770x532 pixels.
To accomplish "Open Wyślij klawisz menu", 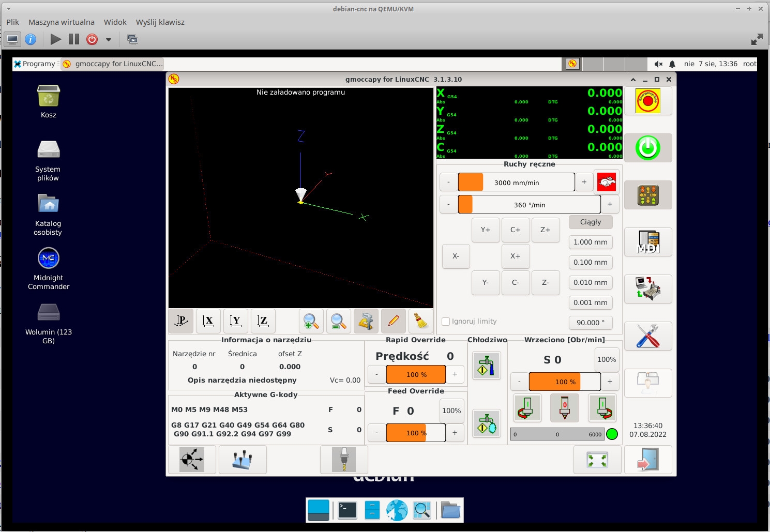I will tap(160, 22).
